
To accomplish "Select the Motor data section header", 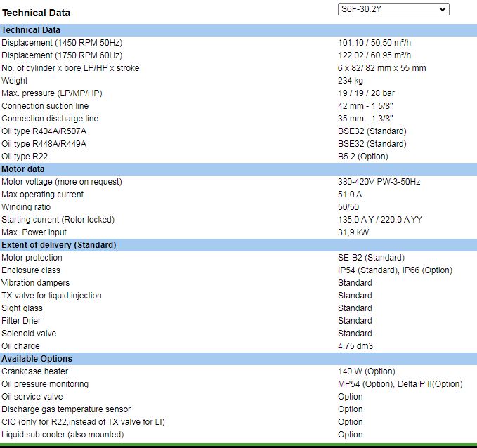I will 23,169.
